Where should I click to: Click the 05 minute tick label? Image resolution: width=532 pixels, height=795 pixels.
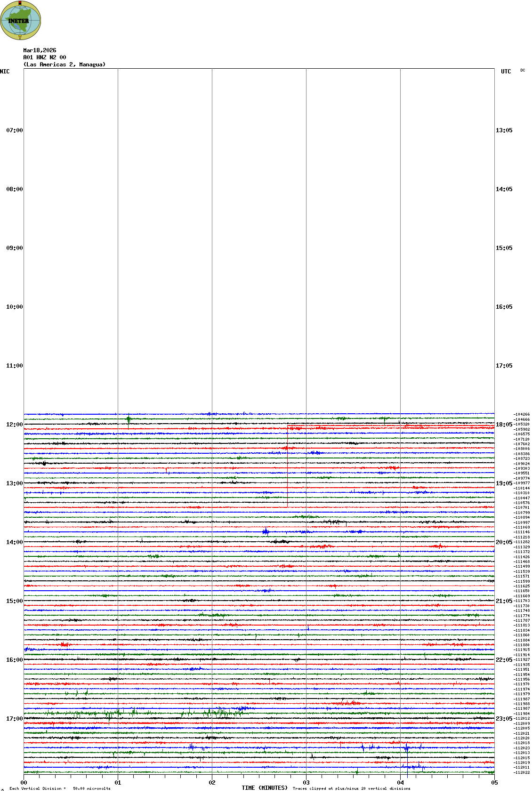pos(494,783)
